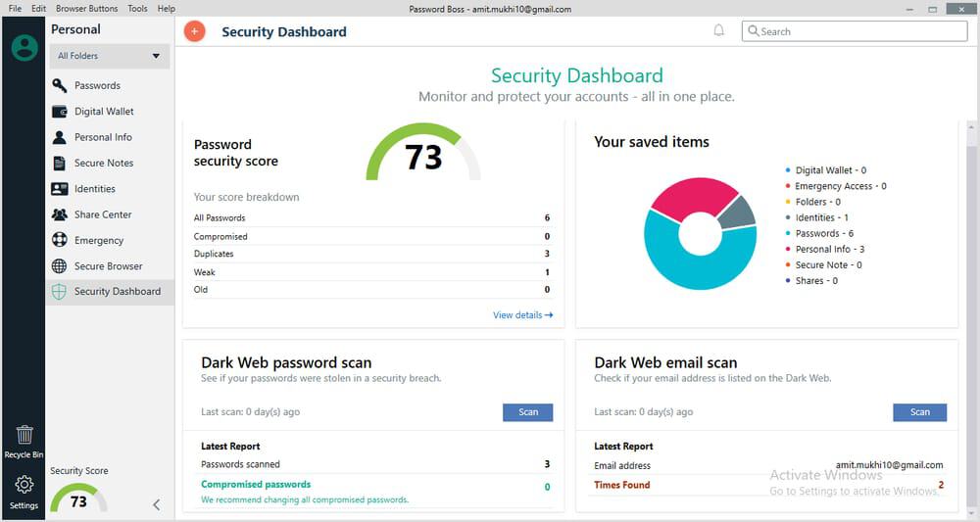Click Times Found label
Image resolution: width=980 pixels, height=522 pixels.
(x=622, y=485)
